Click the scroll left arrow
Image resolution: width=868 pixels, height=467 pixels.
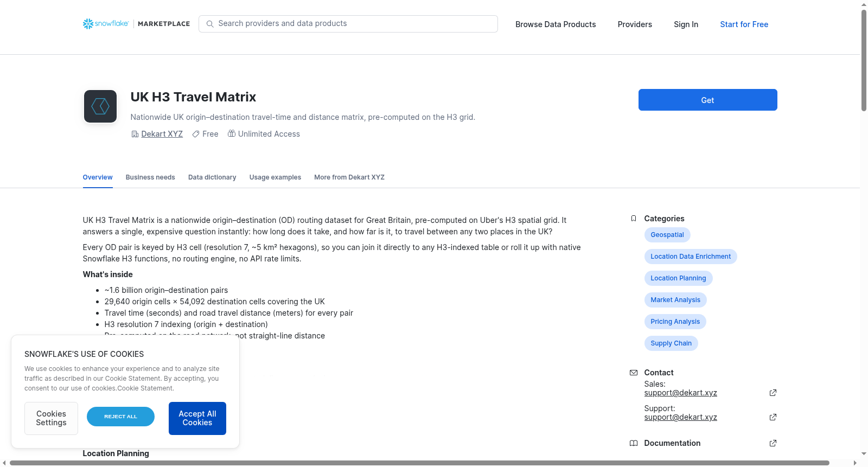[4, 463]
